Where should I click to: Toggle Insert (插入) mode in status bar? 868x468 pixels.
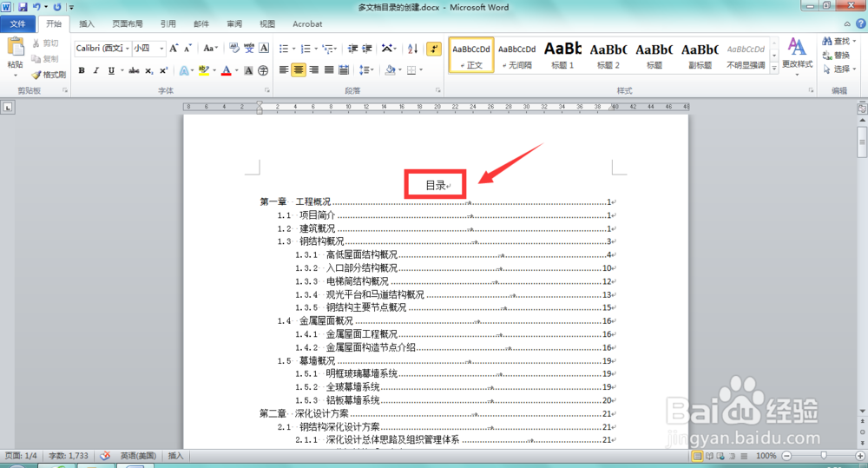[x=175, y=456]
